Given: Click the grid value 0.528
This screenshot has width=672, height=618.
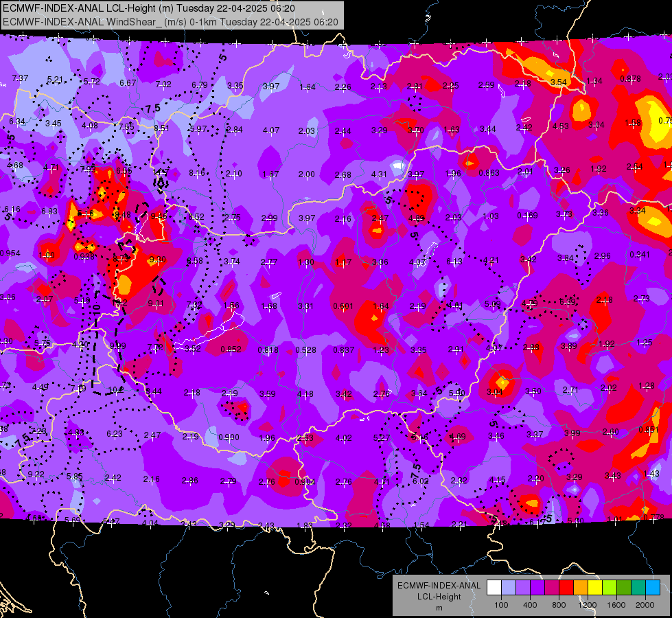Looking at the screenshot, I should coord(305,350).
